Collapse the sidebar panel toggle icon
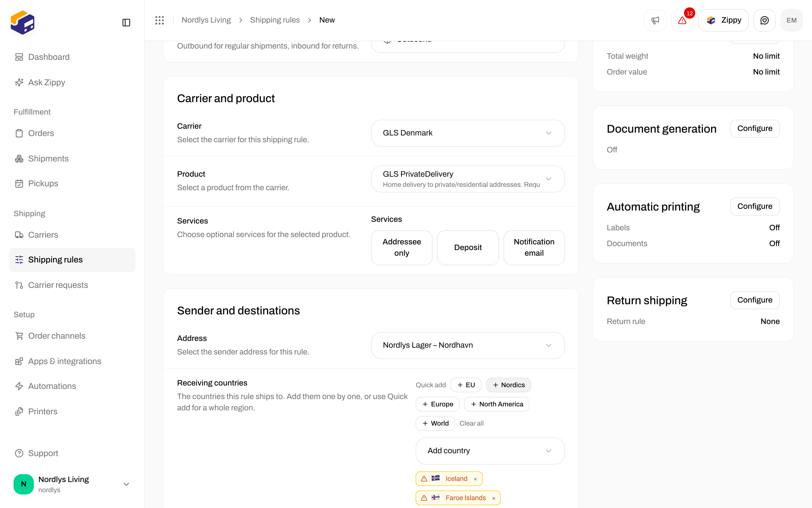The image size is (812, 508). pos(126,23)
